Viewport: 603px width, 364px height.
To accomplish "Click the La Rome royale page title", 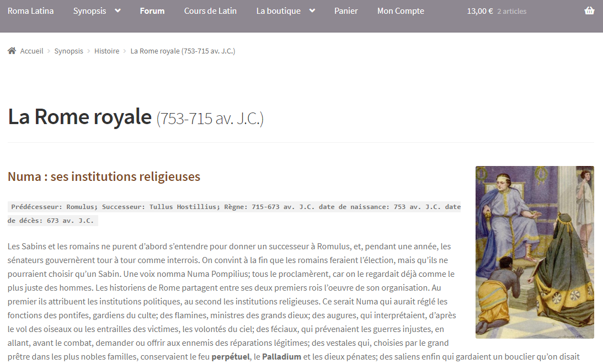I will click(x=79, y=117).
